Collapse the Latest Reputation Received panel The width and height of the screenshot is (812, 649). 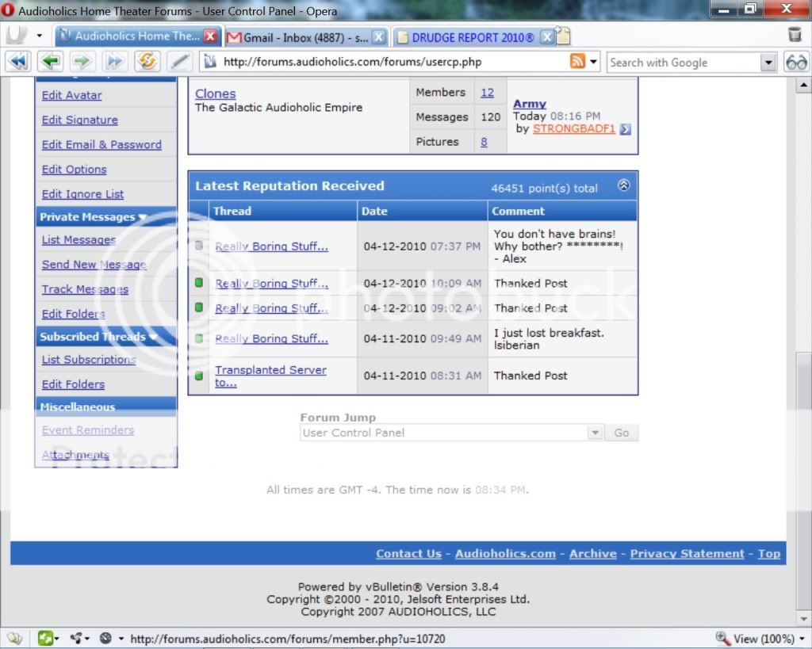pyautogui.click(x=623, y=186)
